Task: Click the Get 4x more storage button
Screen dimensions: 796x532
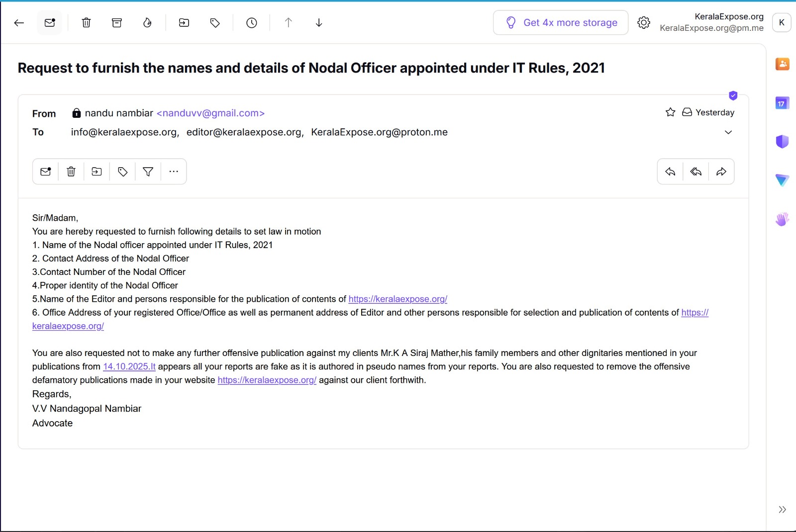Action: click(560, 22)
